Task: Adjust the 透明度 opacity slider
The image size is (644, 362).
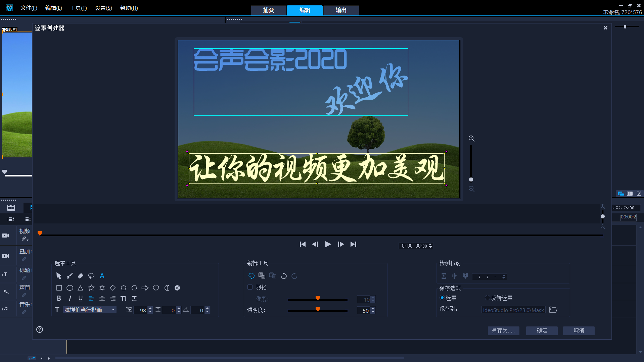Action: [318, 309]
